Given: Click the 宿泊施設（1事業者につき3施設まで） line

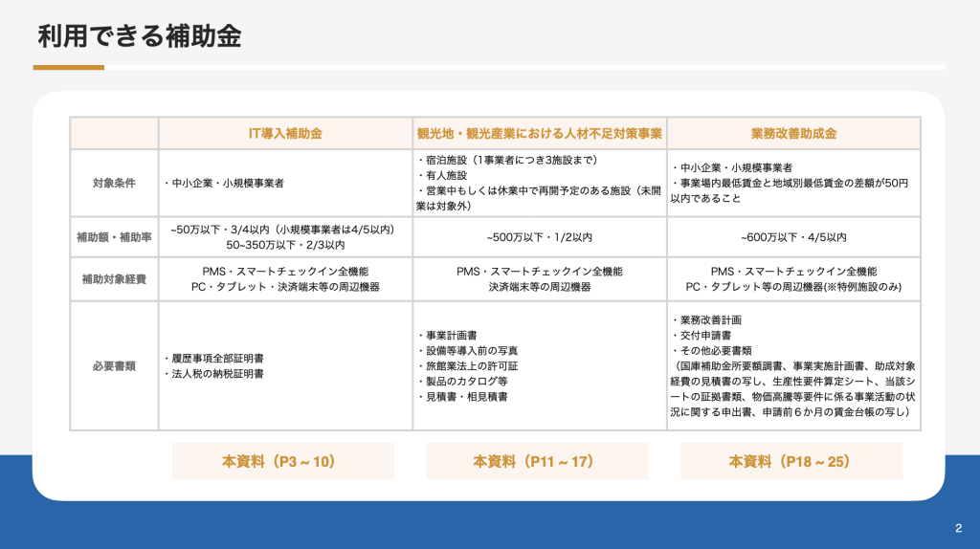Looking at the screenshot, I should (508, 161).
